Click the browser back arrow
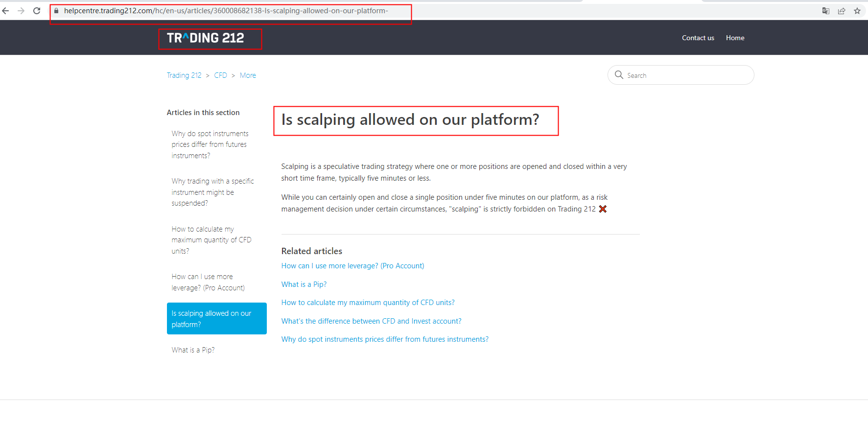This screenshot has height=424, width=868. click(x=6, y=11)
